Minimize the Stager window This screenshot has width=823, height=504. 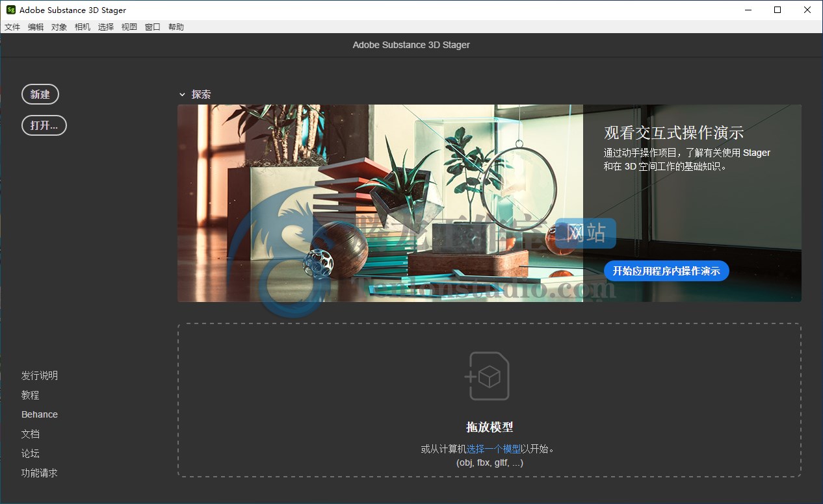point(749,10)
